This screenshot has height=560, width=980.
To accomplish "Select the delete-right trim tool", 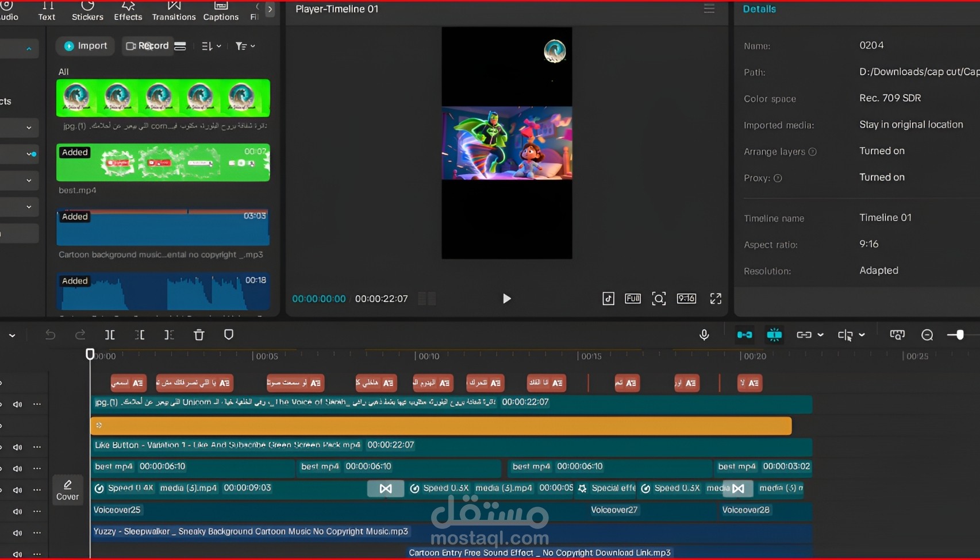I will point(169,335).
